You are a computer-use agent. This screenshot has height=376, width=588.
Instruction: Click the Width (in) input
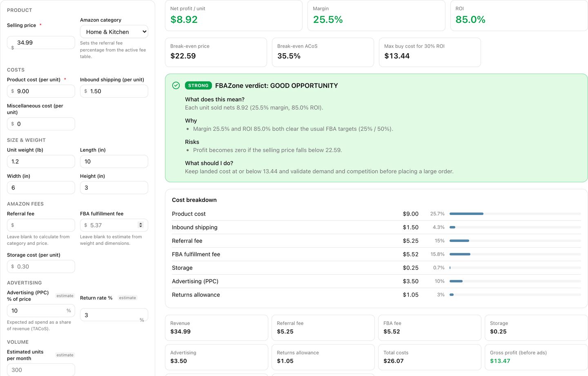[x=41, y=188]
